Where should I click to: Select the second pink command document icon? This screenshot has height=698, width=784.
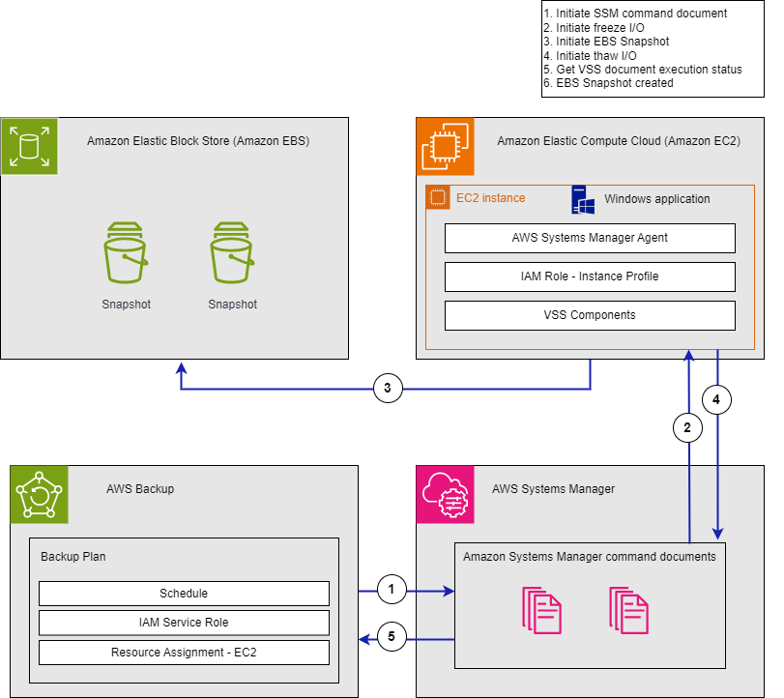pos(628,610)
